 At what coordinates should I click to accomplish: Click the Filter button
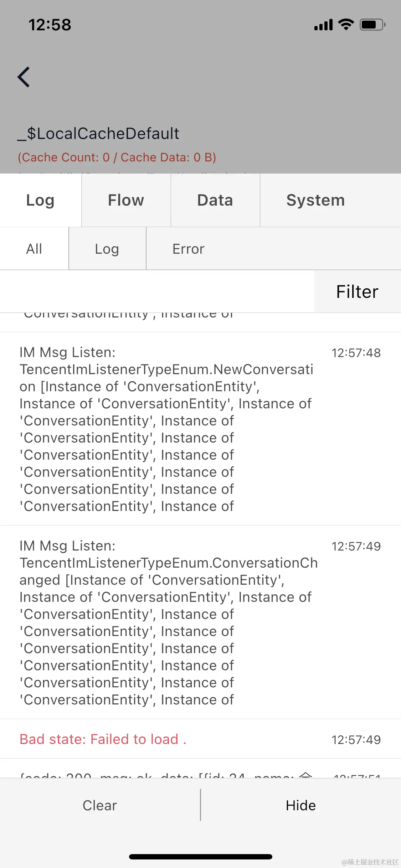click(358, 291)
